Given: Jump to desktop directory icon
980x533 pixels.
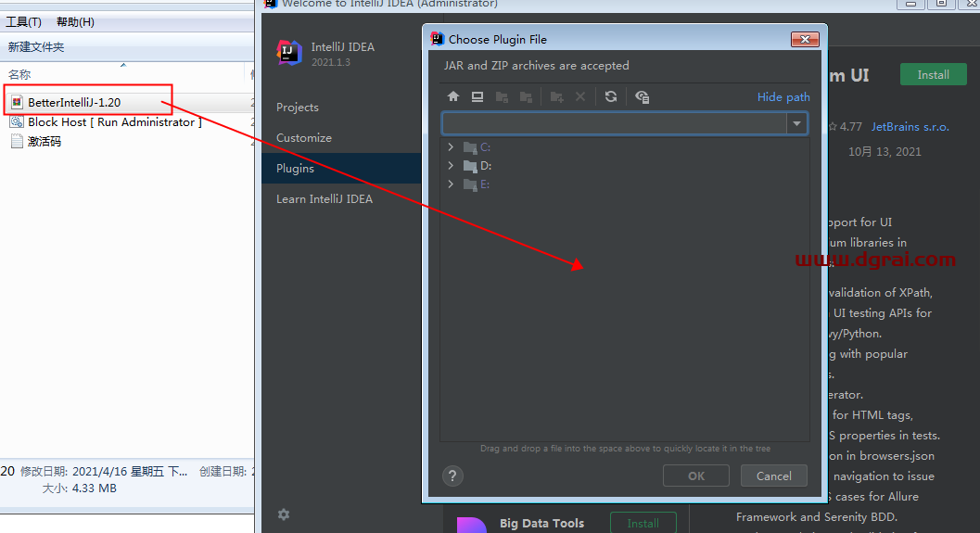Looking at the screenshot, I should click(x=477, y=96).
